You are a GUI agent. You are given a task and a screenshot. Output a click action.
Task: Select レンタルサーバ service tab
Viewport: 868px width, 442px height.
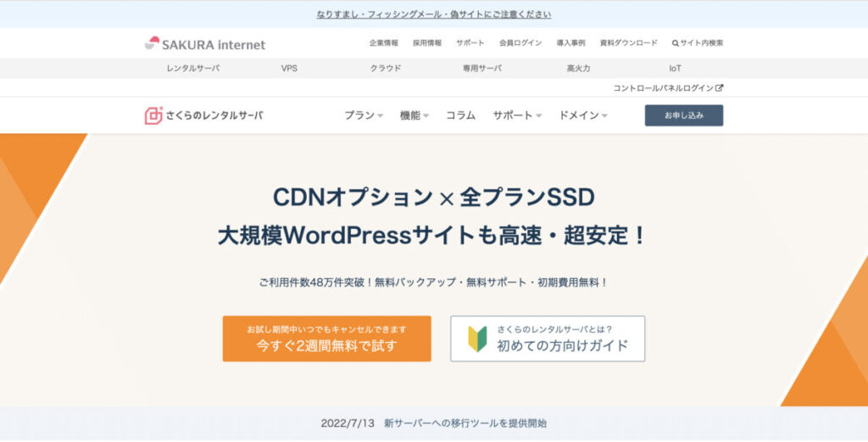[x=192, y=68]
